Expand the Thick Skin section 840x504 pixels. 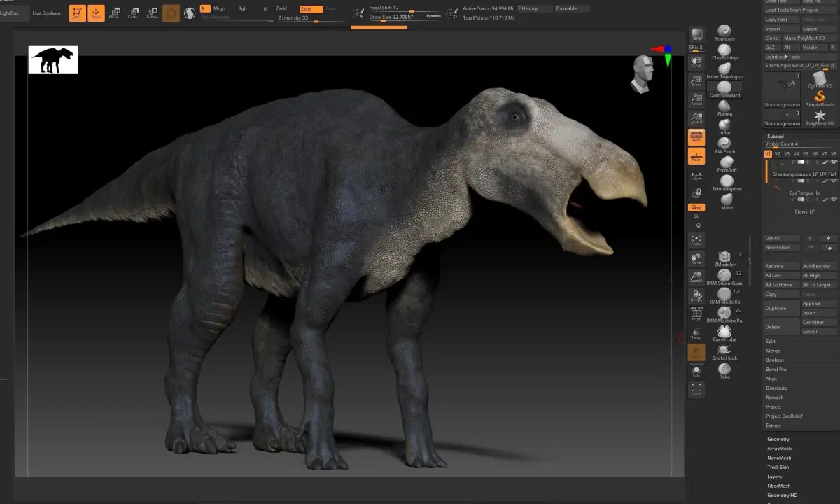[778, 467]
